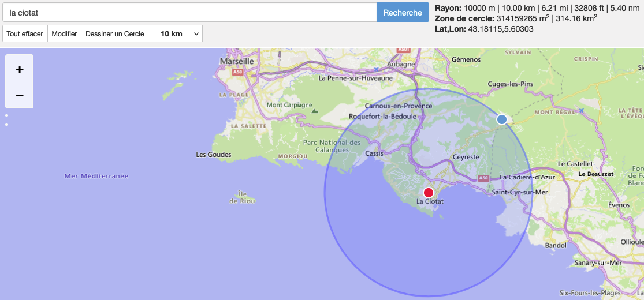Click the Évenos town label
Image resolution: width=644 pixels, height=300 pixels.
(x=619, y=205)
